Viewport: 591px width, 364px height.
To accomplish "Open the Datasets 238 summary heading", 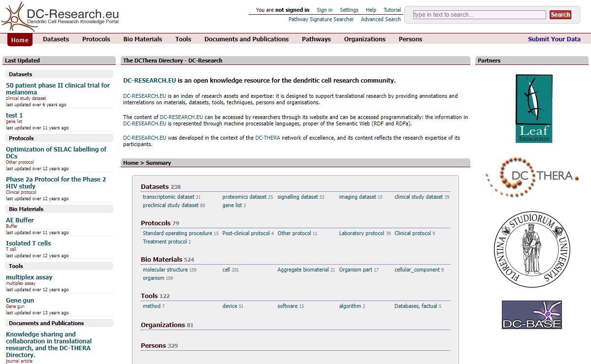I will pos(161,186).
